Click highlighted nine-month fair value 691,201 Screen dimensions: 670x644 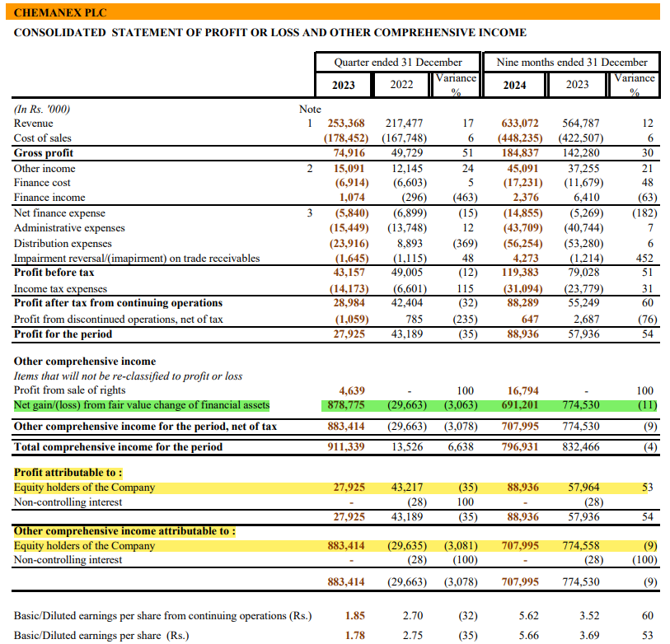click(x=520, y=405)
